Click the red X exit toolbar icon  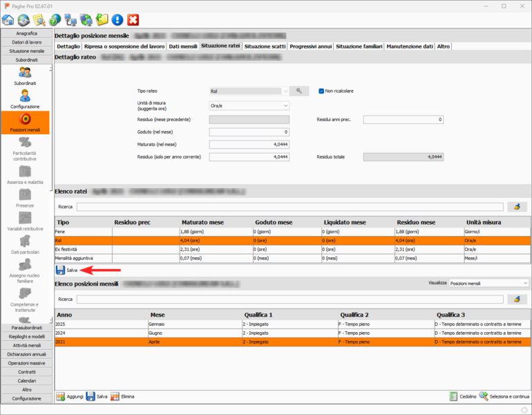tap(133, 20)
